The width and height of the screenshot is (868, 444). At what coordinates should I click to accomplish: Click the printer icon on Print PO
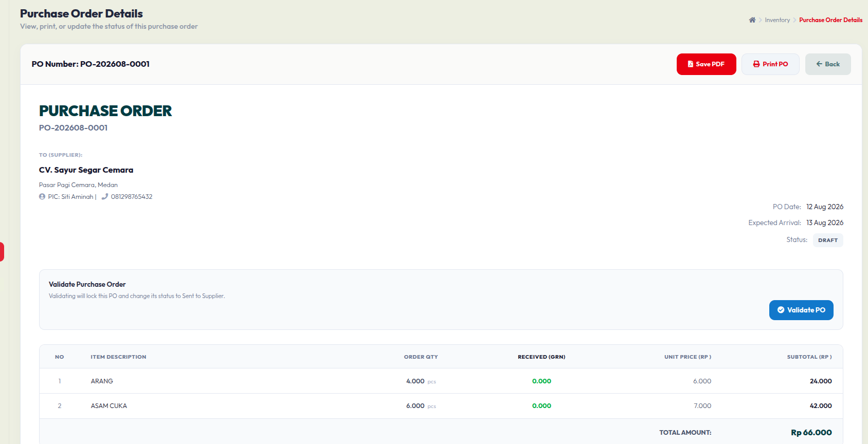click(x=756, y=64)
